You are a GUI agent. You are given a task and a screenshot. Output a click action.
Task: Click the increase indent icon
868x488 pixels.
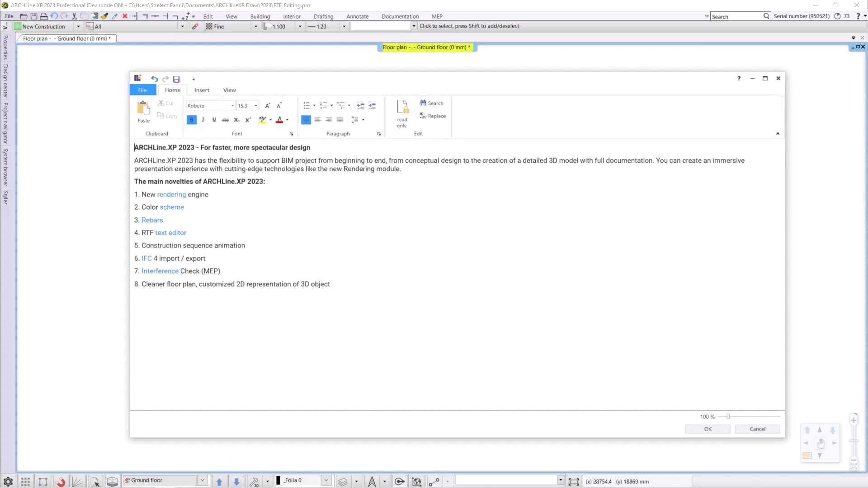click(372, 106)
